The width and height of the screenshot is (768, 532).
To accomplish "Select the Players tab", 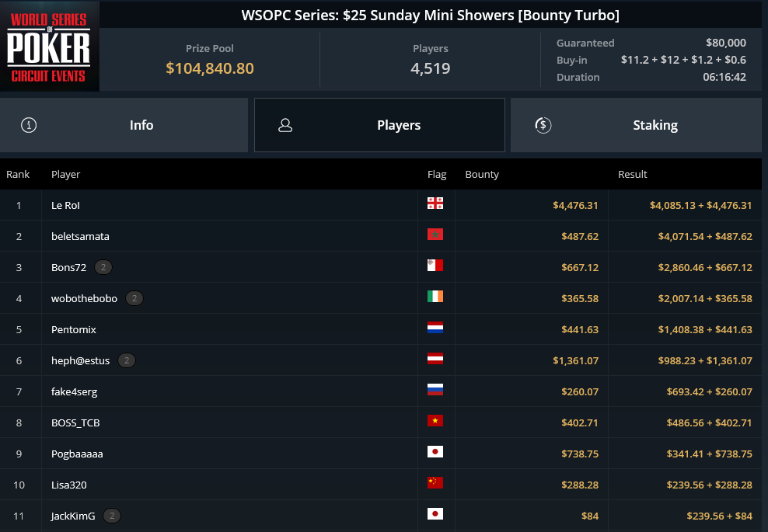I will tap(379, 125).
